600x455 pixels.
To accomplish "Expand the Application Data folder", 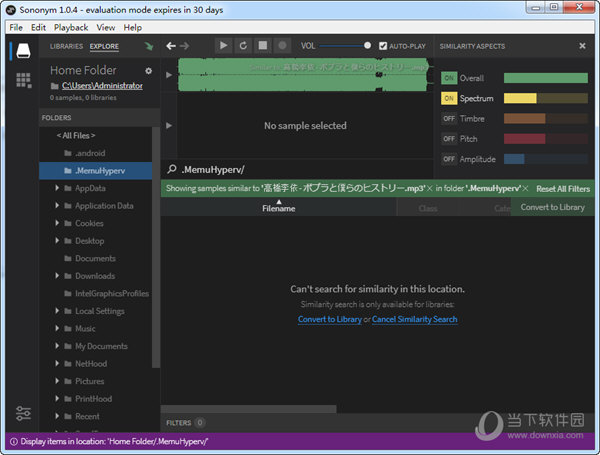I will point(57,205).
